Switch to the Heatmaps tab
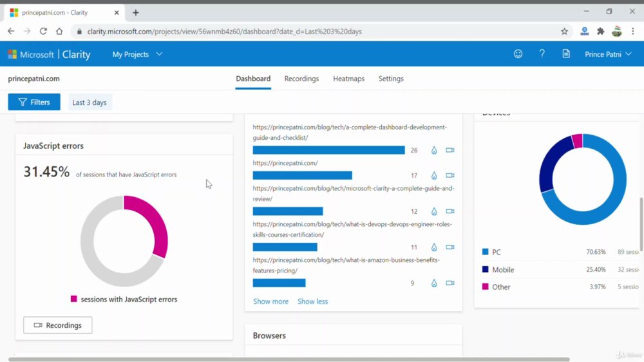Screen dimensions: 644x362 coord(348,79)
